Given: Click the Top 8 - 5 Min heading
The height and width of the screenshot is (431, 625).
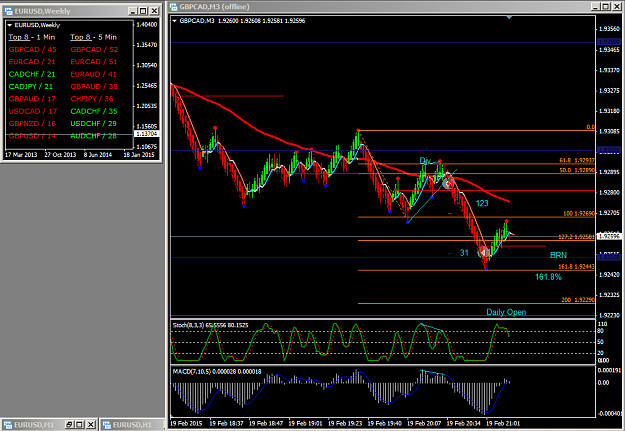Looking at the screenshot, I should pos(94,37).
